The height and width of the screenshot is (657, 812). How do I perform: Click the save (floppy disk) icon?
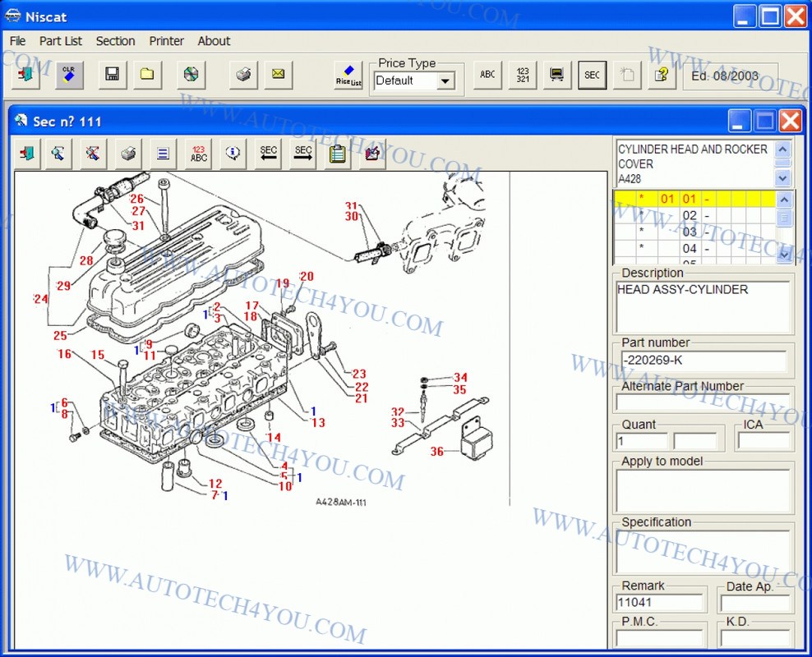click(x=112, y=75)
